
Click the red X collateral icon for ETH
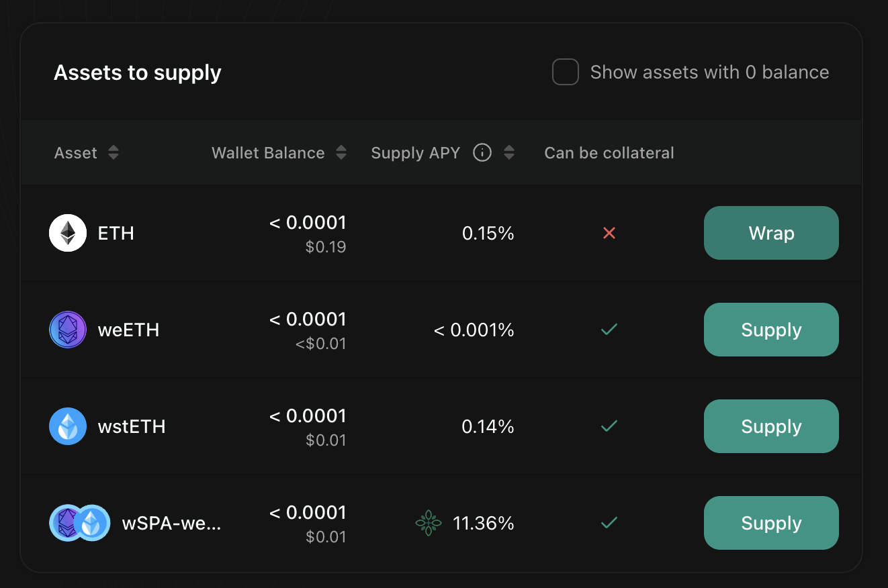pyautogui.click(x=609, y=233)
